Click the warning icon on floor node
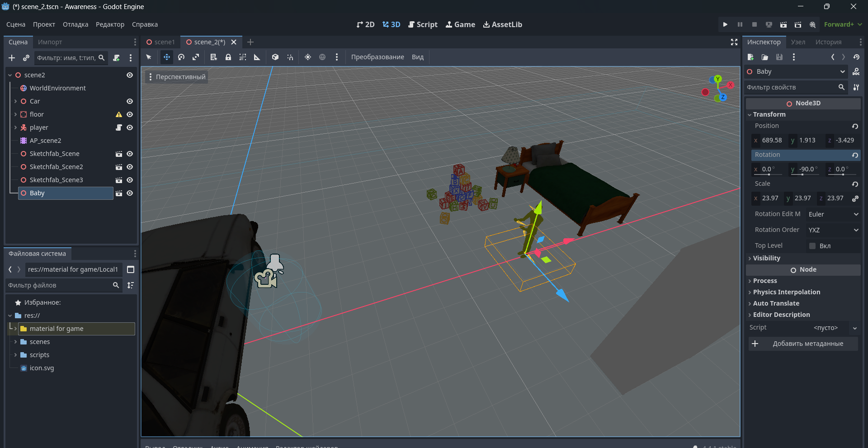Image resolution: width=868 pixels, height=448 pixels. pos(119,114)
